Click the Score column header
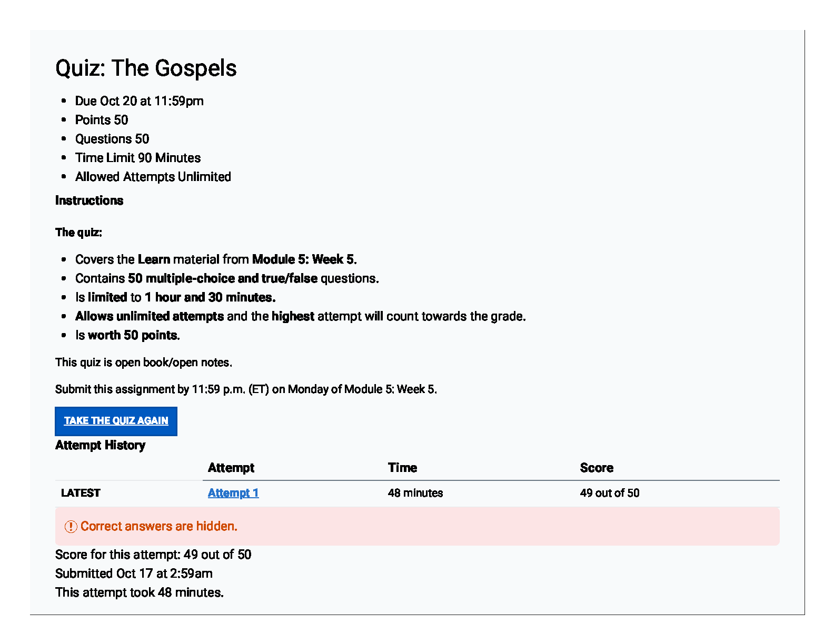Image resolution: width=834 pixels, height=644 pixels. pyautogui.click(x=597, y=468)
